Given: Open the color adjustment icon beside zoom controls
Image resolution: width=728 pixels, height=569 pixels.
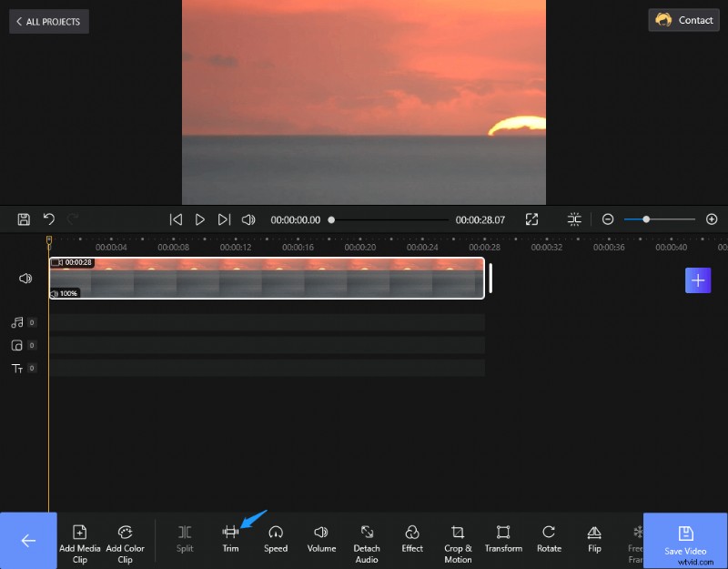Looking at the screenshot, I should pyautogui.click(x=574, y=219).
